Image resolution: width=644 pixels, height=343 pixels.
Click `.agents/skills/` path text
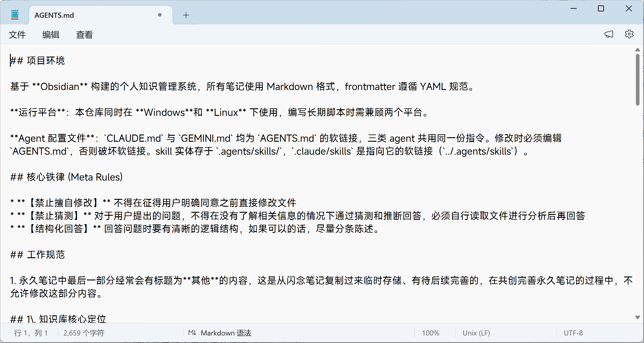[249, 151]
